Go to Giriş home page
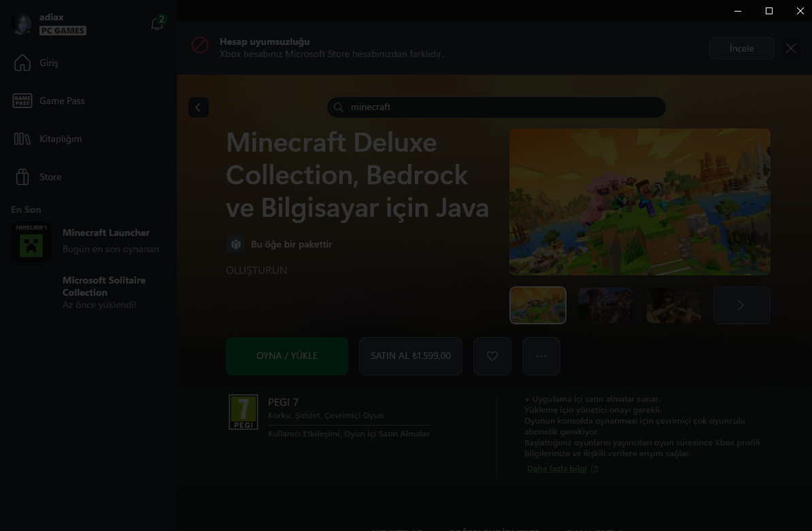 (x=88, y=63)
